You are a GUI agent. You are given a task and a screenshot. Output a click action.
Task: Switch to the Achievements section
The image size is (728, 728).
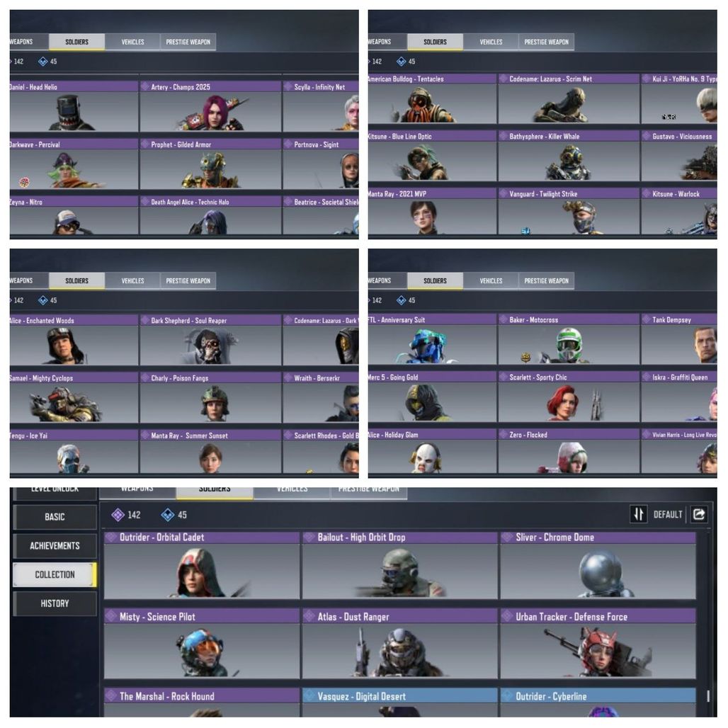click(55, 545)
